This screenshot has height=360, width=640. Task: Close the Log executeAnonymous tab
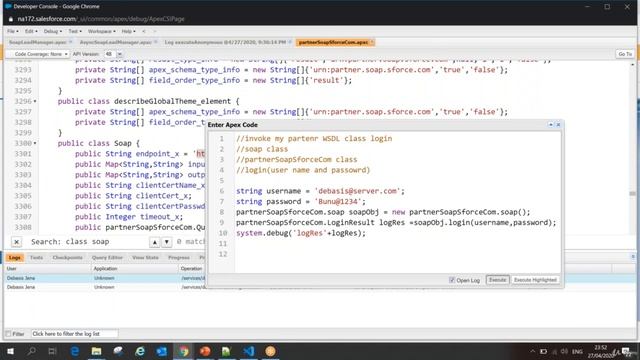click(x=290, y=42)
